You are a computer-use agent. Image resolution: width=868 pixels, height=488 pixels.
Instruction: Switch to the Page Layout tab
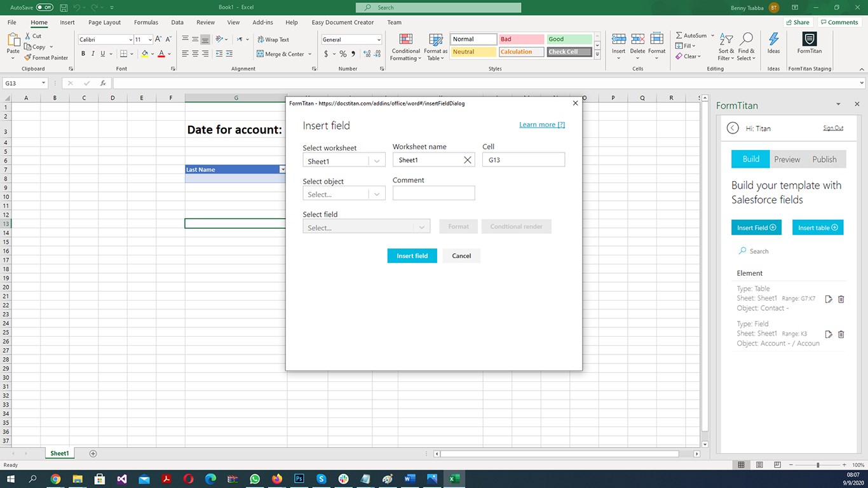[x=104, y=22]
